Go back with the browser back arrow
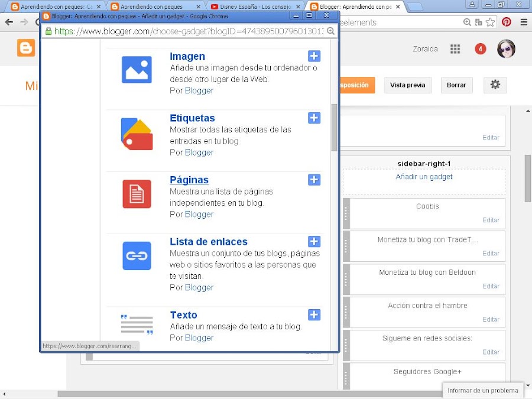 pos(9,22)
